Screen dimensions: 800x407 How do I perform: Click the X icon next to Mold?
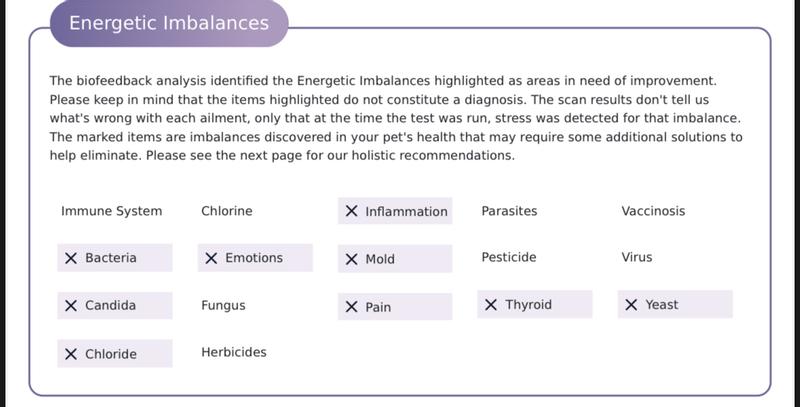pyautogui.click(x=351, y=259)
